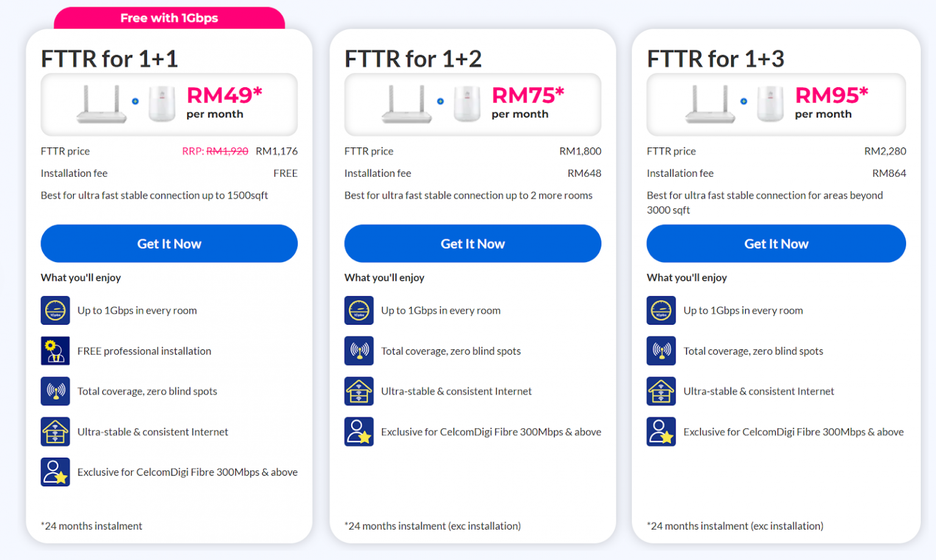Click the total coverage signal icon in FTTR 1+1
The height and width of the screenshot is (560, 936).
55,391
